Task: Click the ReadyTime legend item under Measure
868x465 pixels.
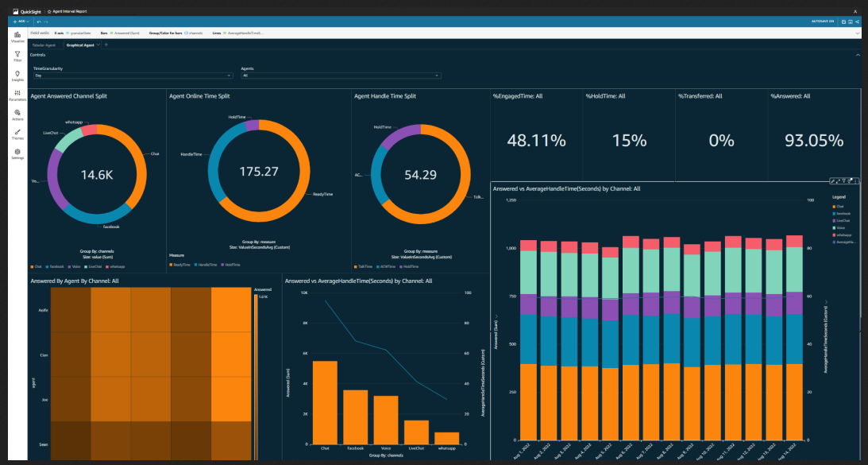Action: point(179,265)
